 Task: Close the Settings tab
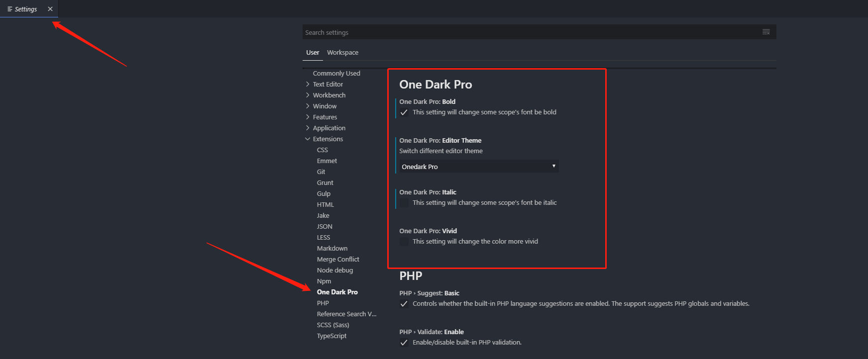pos(50,9)
